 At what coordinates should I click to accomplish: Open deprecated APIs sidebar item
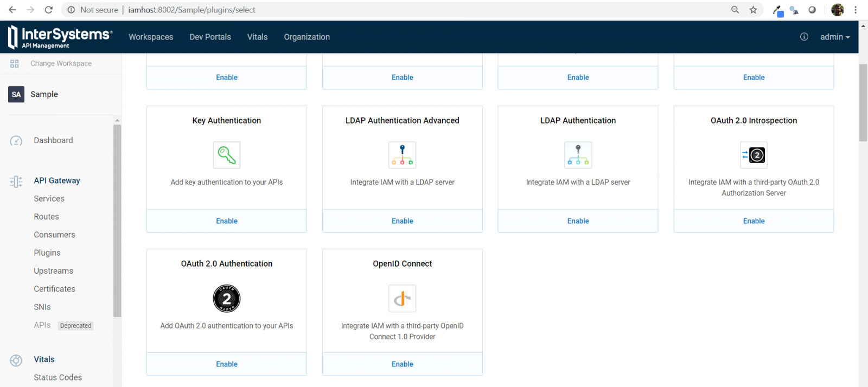[42, 325]
